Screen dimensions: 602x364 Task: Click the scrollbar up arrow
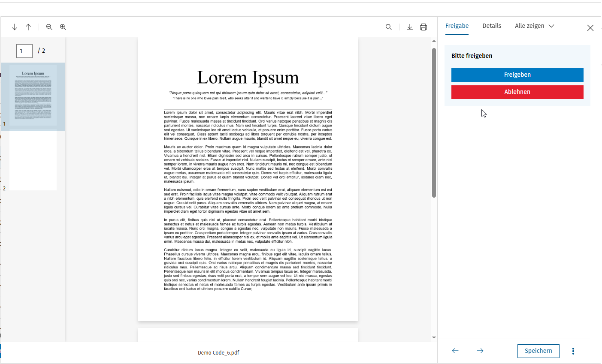pos(434,41)
